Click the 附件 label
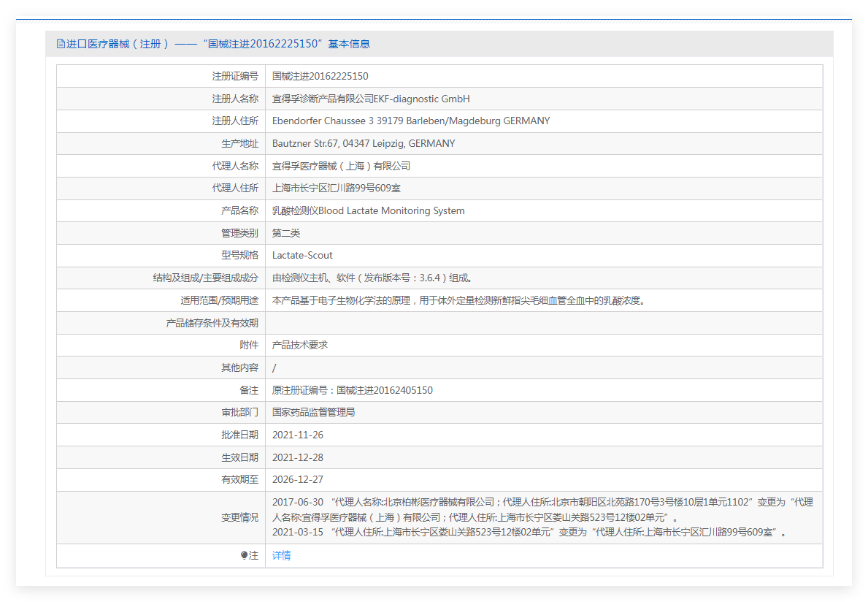868x602 pixels. tap(249, 345)
